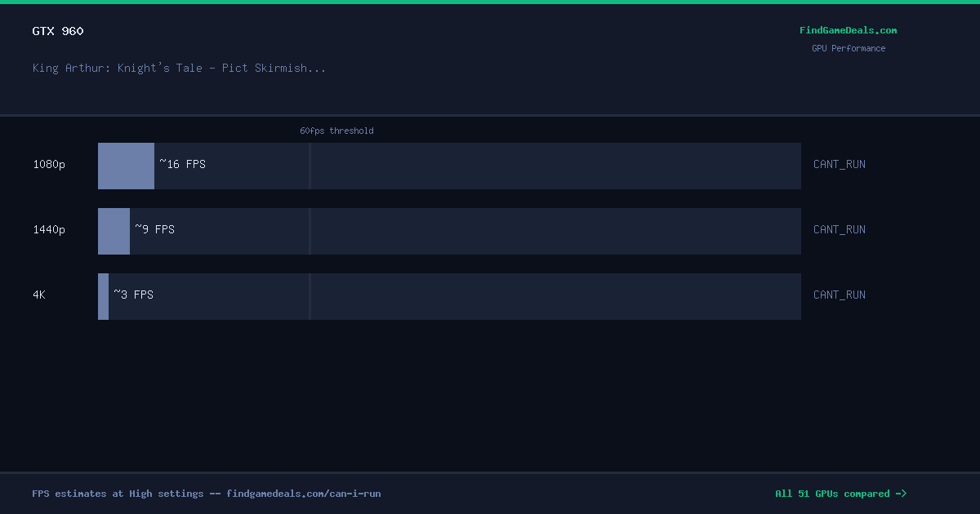Screen dimensions: 980x514
Task: Select the ~3 FPS value text
Action: (x=133, y=295)
